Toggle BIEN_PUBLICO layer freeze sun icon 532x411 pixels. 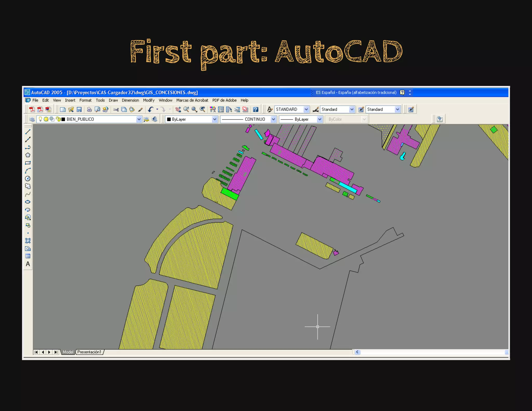click(46, 119)
